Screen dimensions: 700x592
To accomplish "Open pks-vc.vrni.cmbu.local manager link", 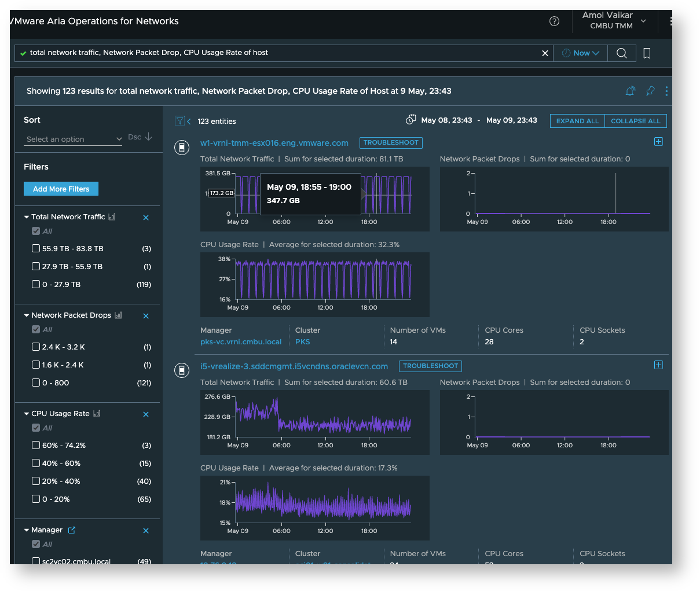I will (x=241, y=342).
